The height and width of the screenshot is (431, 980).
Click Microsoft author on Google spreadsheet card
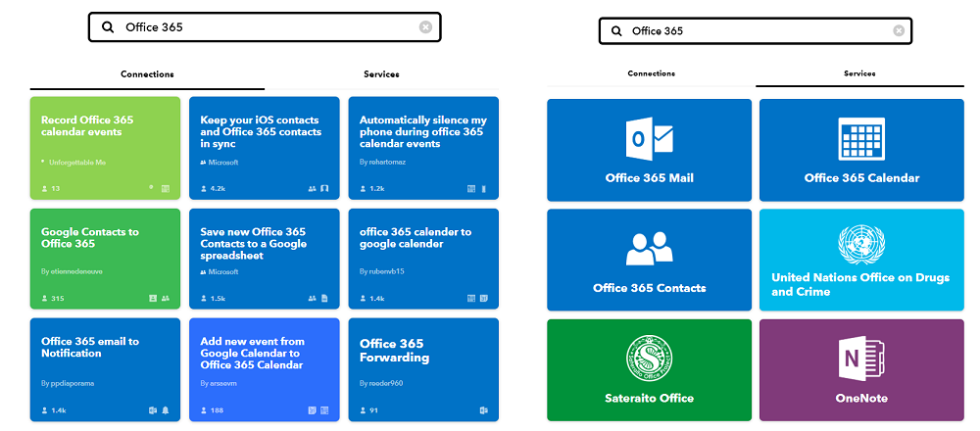click(x=223, y=272)
